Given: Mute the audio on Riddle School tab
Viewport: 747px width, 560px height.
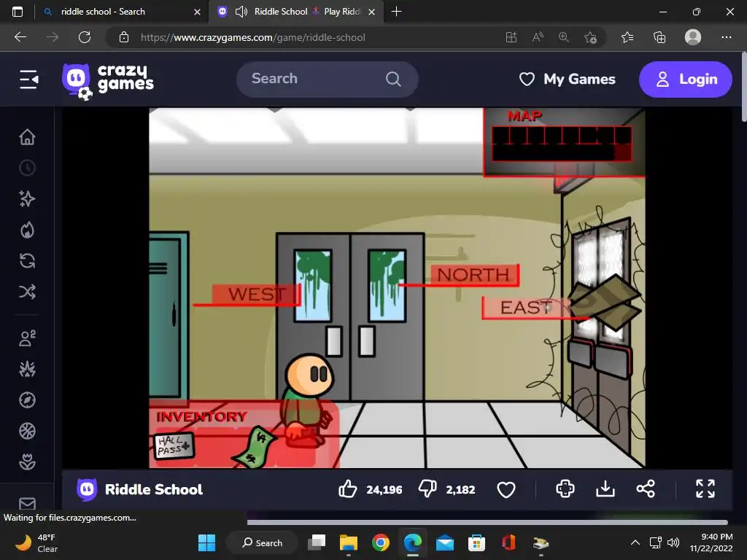Looking at the screenshot, I should pos(241,12).
